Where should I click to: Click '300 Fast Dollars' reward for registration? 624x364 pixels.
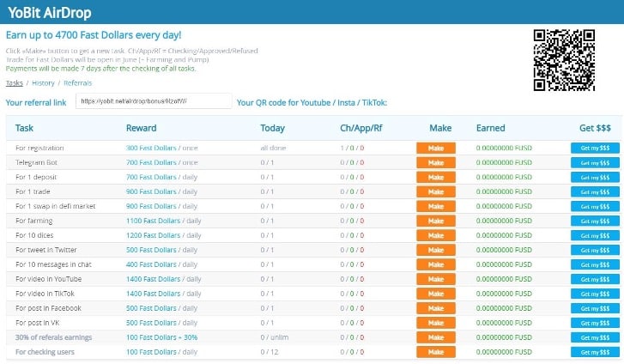pyautogui.click(x=151, y=148)
